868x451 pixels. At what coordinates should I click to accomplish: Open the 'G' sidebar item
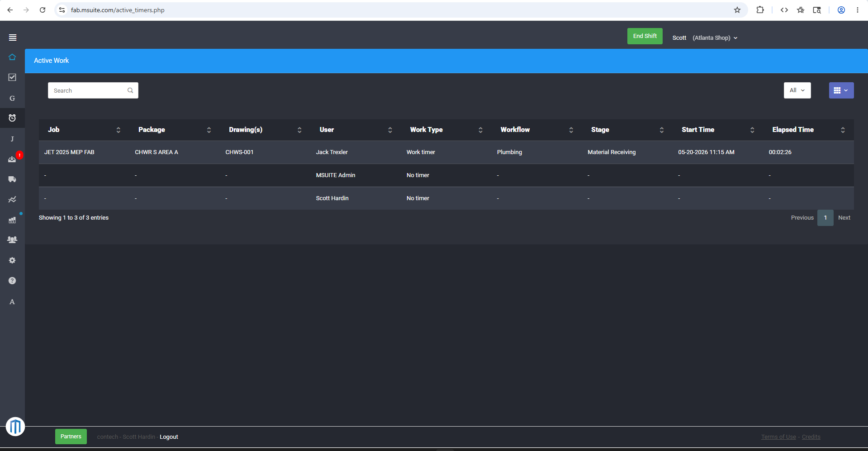coord(12,98)
